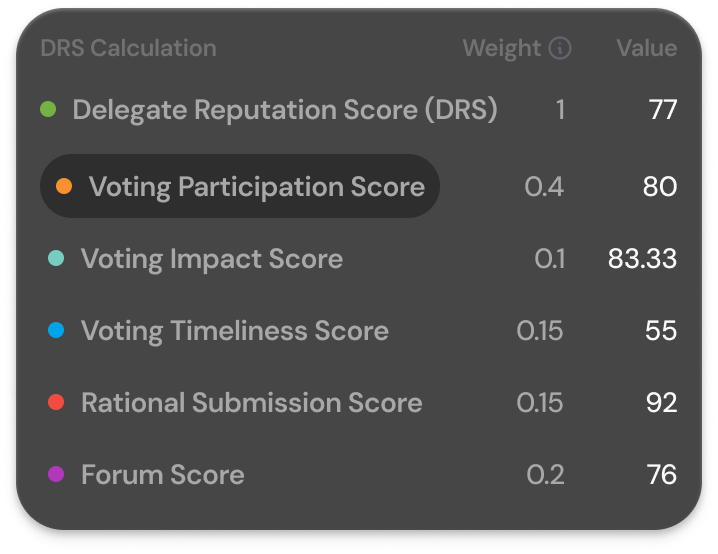Viewport: 718px width, 554px height.
Task: Click the Weight column header
Action: [501, 48]
